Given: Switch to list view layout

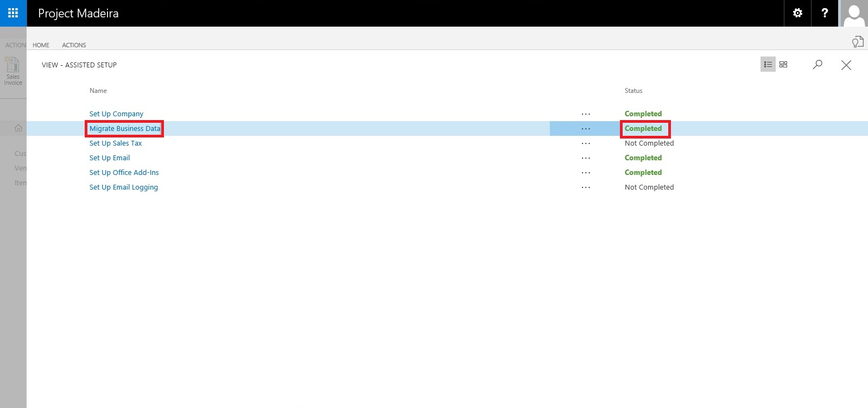Looking at the screenshot, I should click(768, 65).
